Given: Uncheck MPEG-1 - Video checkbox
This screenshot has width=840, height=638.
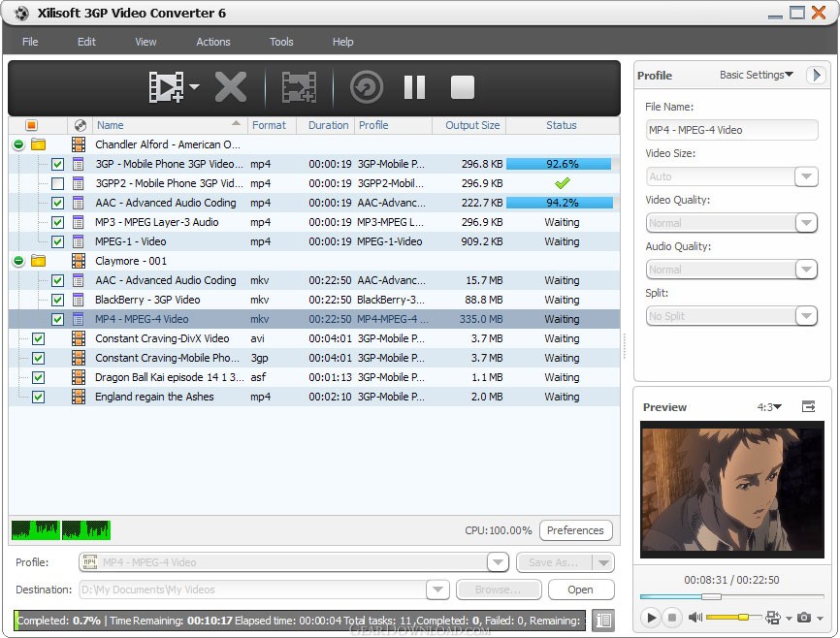Looking at the screenshot, I should point(57,241).
